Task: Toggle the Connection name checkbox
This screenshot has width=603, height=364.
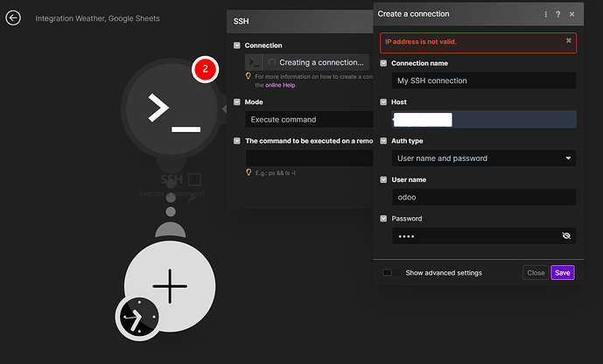Action: pos(383,63)
